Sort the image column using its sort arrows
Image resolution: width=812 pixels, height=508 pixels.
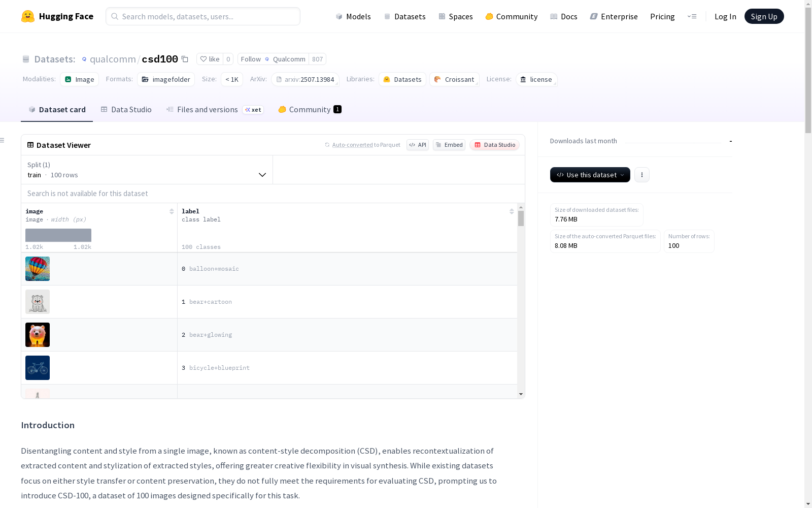point(172,211)
